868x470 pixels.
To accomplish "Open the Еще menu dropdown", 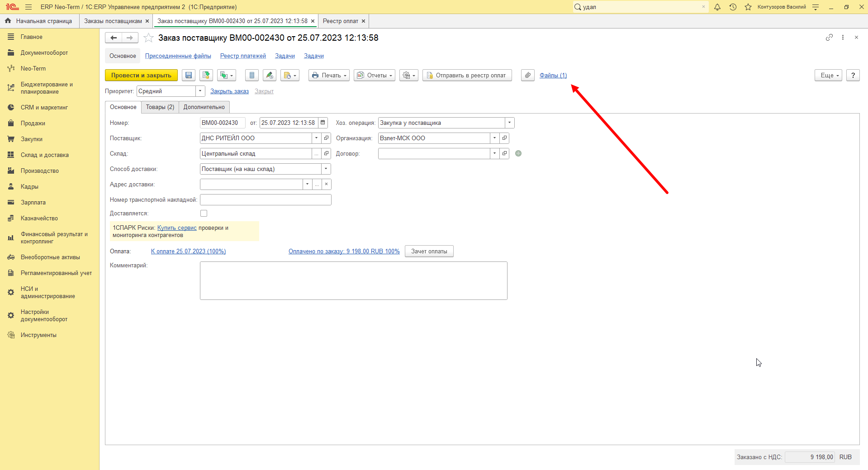I will tap(829, 76).
